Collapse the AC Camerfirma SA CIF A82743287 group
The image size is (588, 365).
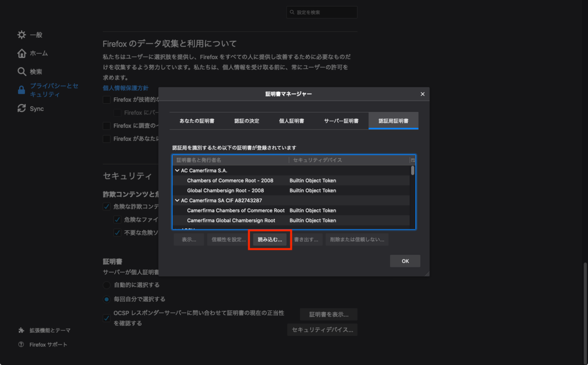tap(177, 201)
